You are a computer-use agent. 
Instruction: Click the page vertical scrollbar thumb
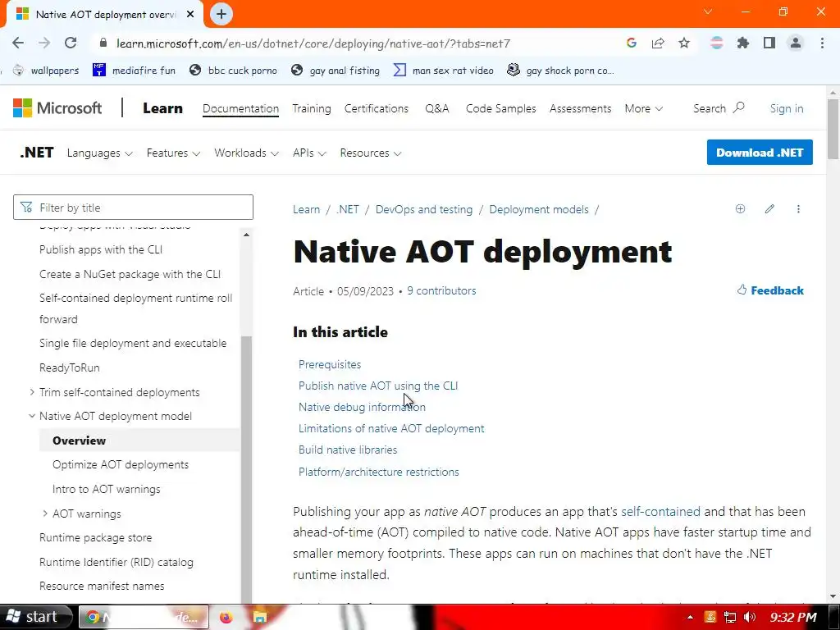tap(833, 129)
